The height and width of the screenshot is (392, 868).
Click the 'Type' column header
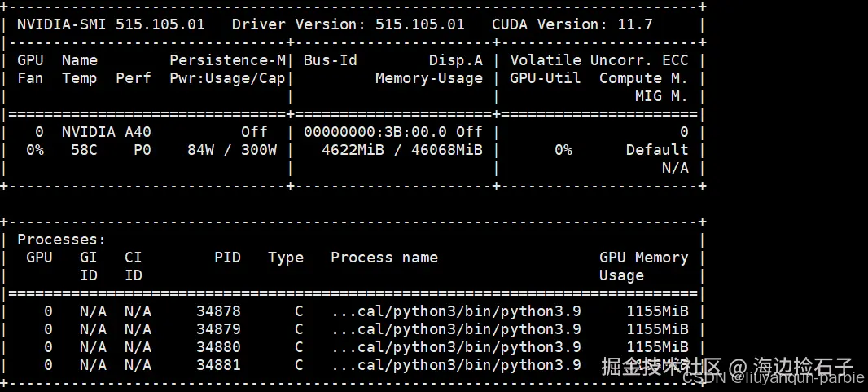tap(286, 258)
